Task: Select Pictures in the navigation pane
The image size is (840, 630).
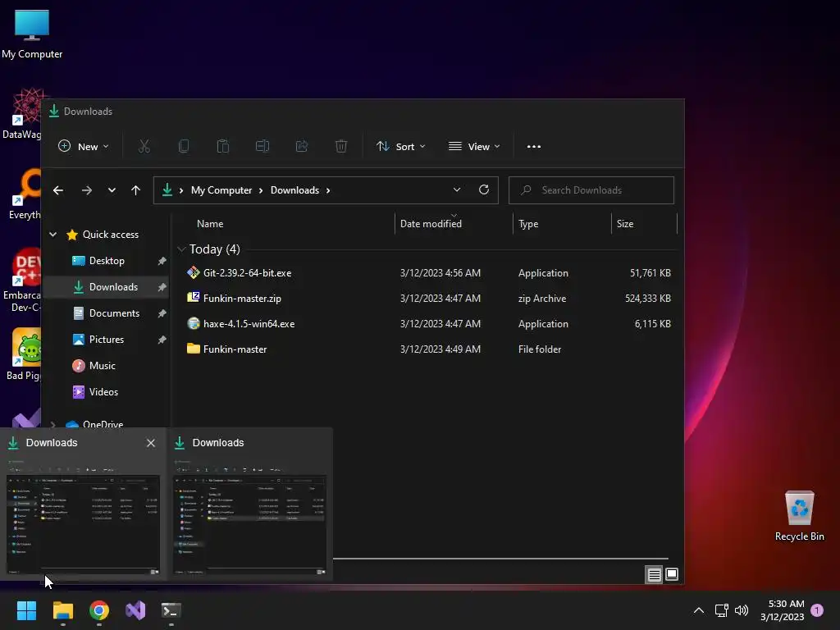Action: point(106,339)
